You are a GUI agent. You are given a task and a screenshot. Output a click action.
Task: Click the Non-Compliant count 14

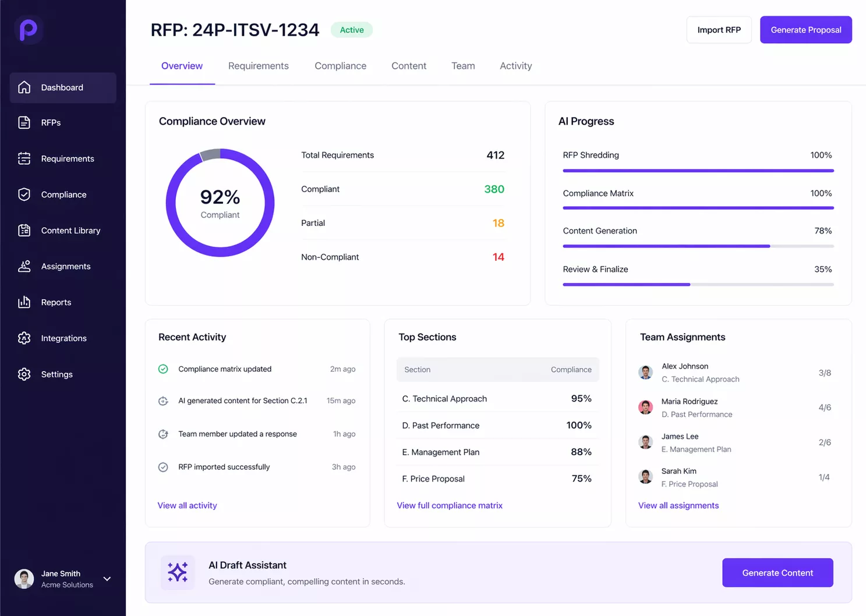[x=499, y=257]
